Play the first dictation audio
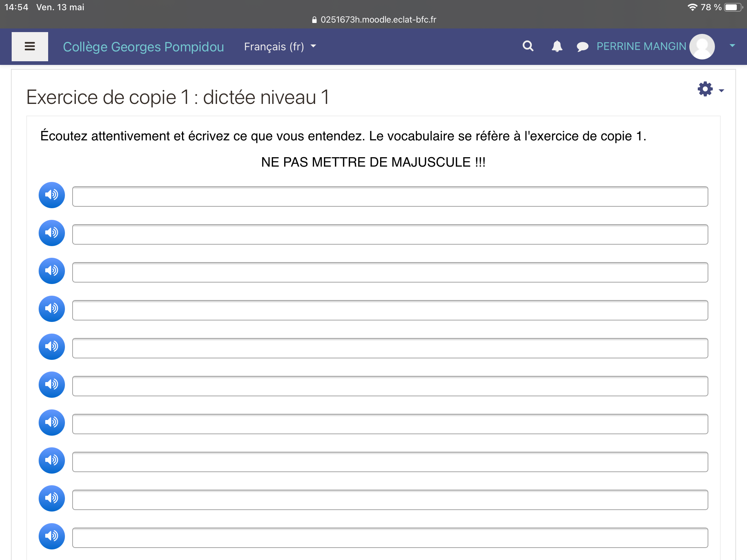 coord(52,195)
